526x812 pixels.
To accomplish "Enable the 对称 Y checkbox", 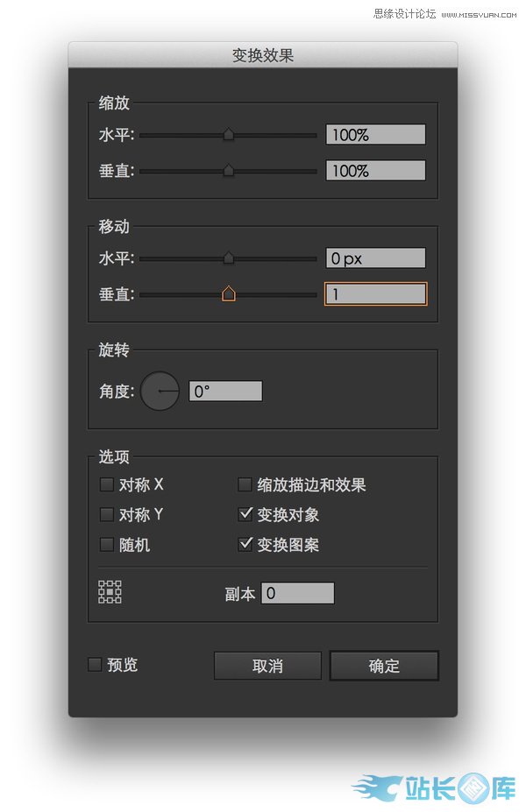I will tap(106, 514).
